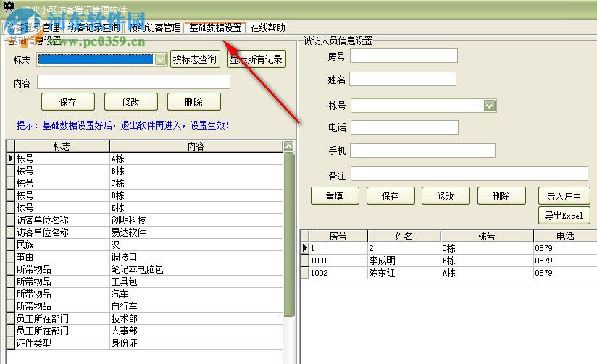Viewport: 597px width, 364px height.
Task: Click row selector beside 证件类型 row
Action: (x=10, y=343)
